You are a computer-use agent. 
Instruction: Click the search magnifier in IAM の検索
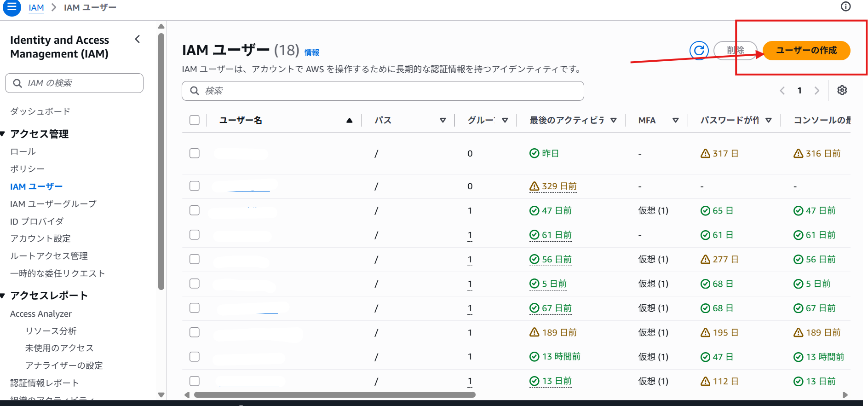tap(17, 83)
